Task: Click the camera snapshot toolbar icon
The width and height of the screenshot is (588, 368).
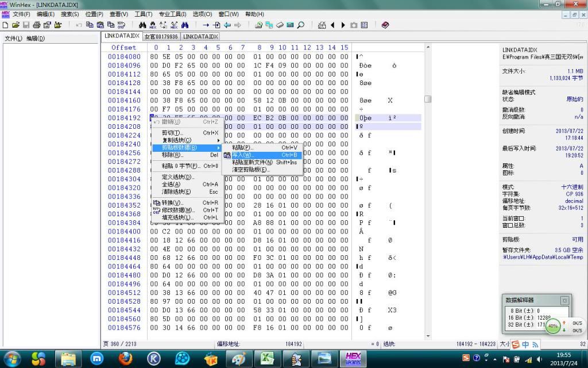Action: point(354,25)
